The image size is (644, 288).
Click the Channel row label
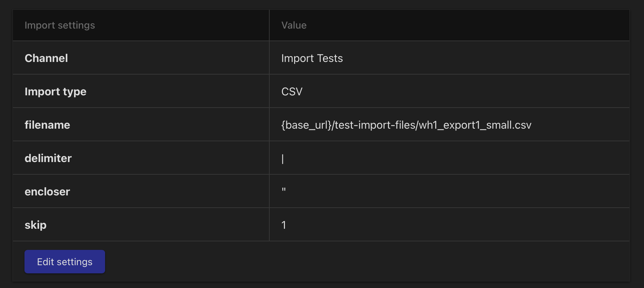(46, 58)
